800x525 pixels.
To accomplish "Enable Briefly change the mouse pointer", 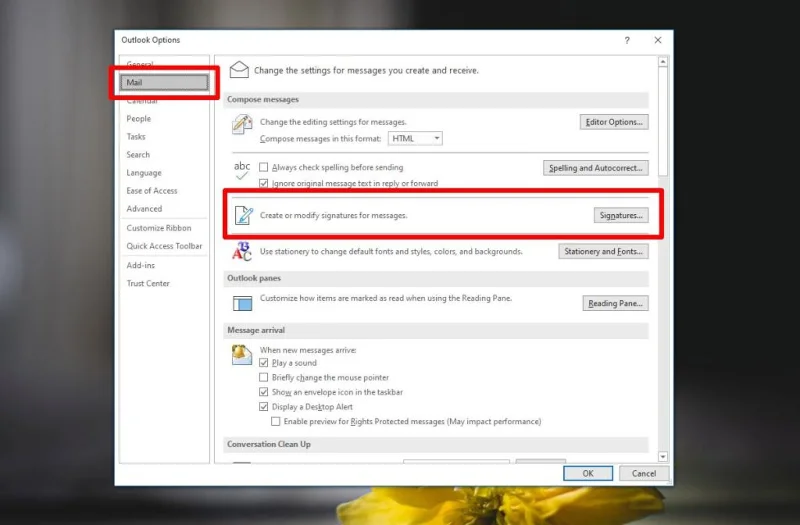I will point(263,378).
